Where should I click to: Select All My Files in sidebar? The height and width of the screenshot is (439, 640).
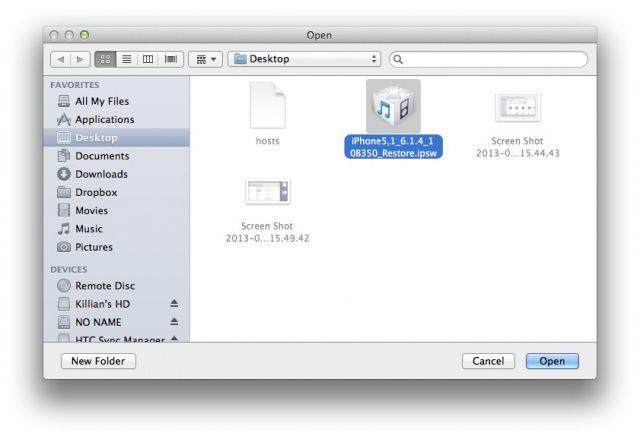101,101
